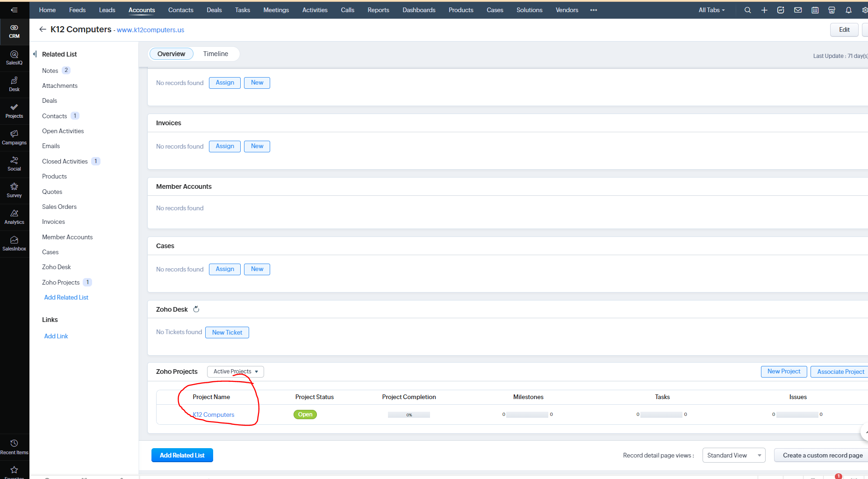Open the Home tab
The height and width of the screenshot is (479, 868).
47,10
